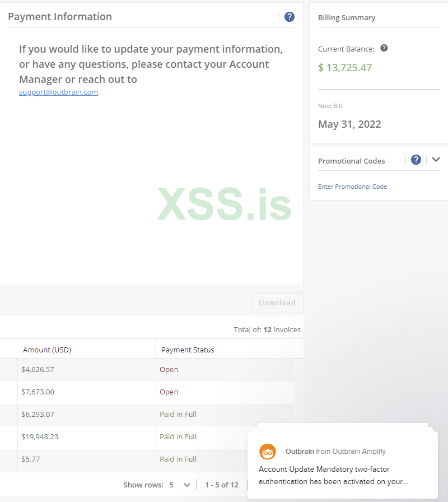This screenshot has width=448, height=502.
Task: Click the Payment Information help icon
Action: 290,17
